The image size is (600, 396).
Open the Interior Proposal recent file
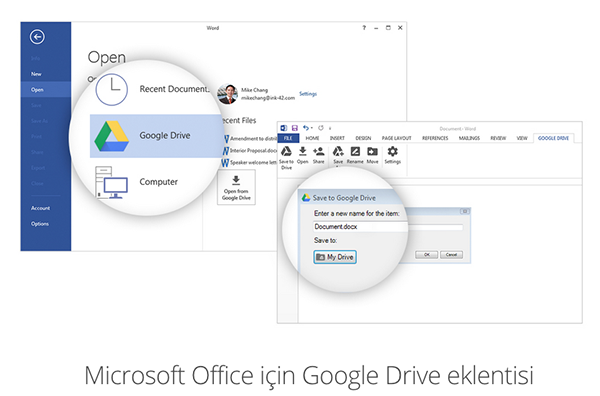(x=250, y=151)
